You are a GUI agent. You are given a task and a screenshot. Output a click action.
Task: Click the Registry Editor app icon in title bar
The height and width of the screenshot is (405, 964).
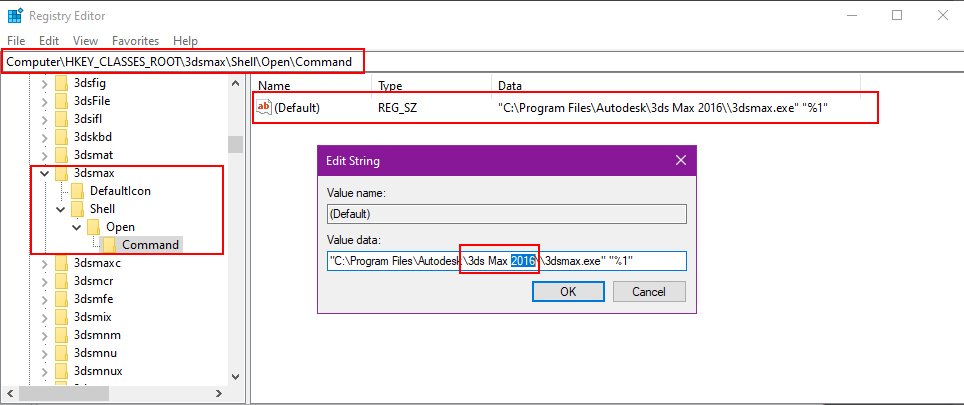(16, 15)
